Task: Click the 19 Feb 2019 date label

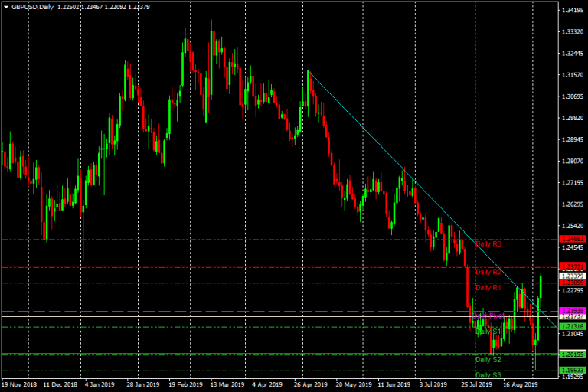Action: (185, 385)
